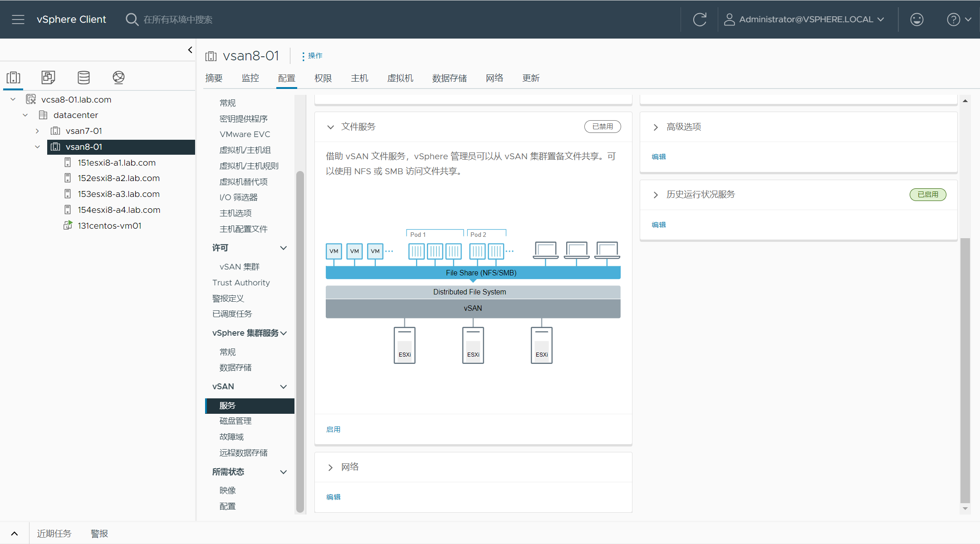
Task: Click 编辑 under 高级选项
Action: pos(659,157)
